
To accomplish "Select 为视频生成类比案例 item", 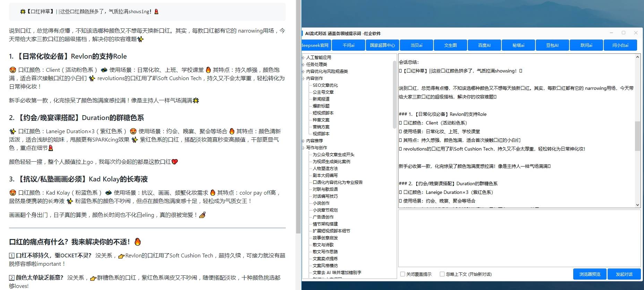I will pyautogui.click(x=332, y=162).
